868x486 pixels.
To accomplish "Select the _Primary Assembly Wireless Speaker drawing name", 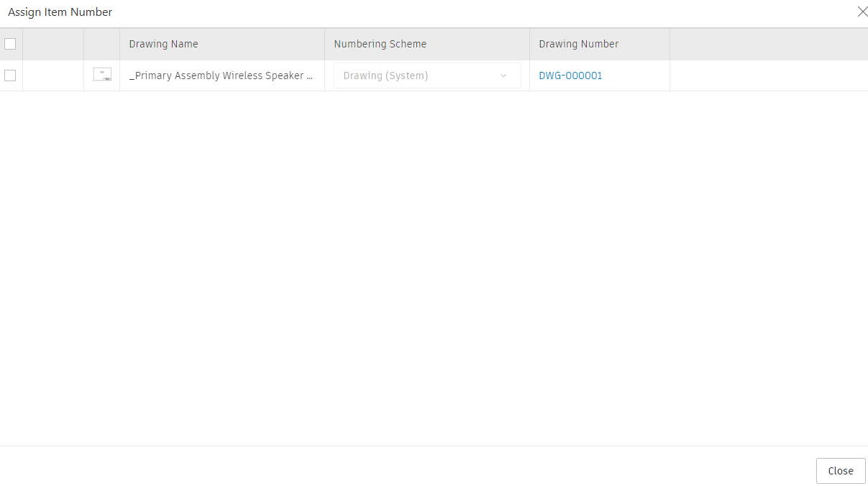I will 221,75.
